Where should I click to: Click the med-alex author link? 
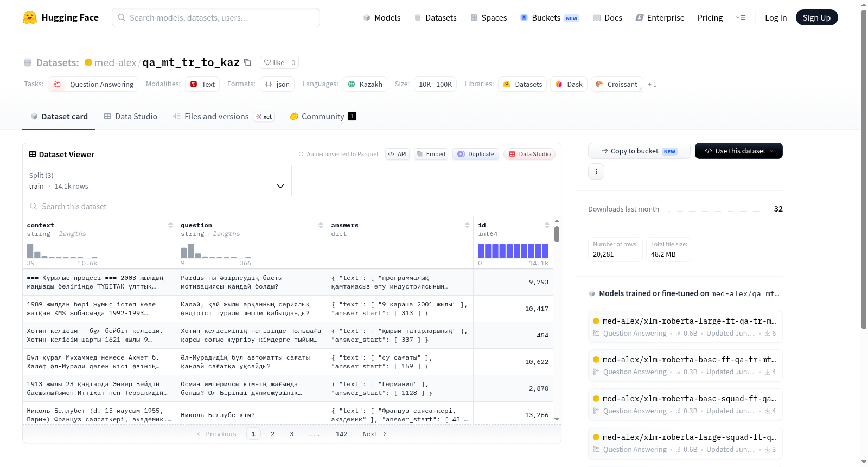pos(115,62)
